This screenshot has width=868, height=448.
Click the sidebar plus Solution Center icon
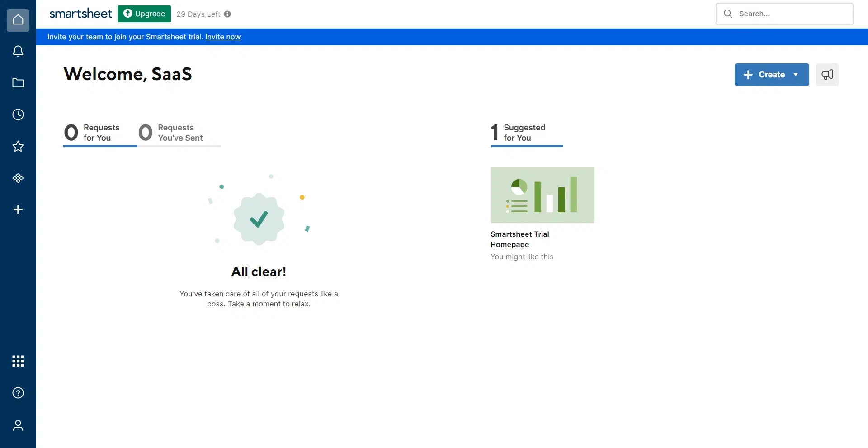(18, 210)
